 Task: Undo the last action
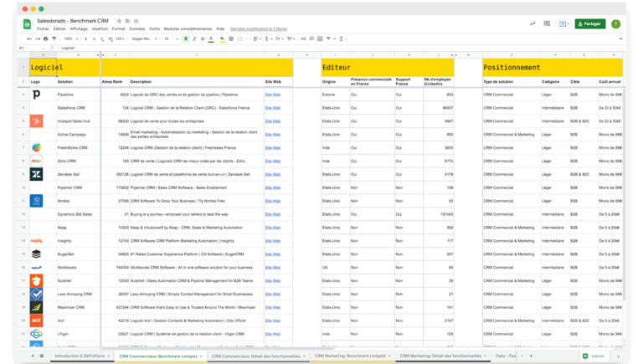pyautogui.click(x=29, y=39)
